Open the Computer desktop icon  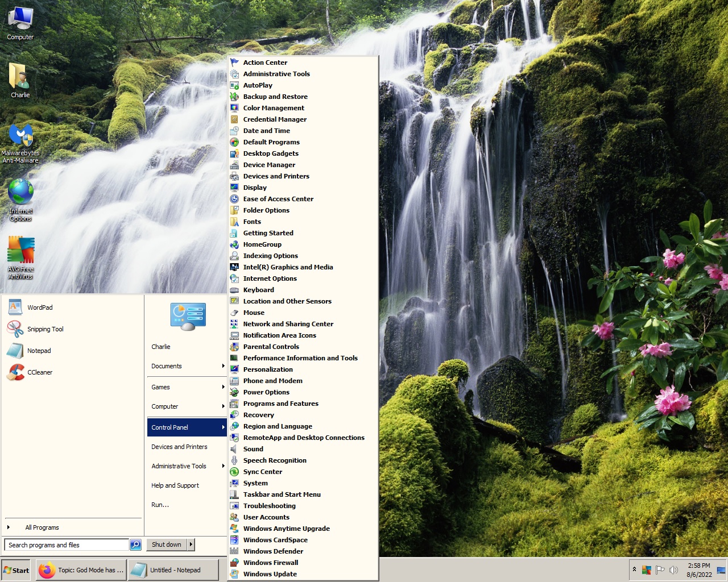pos(20,22)
